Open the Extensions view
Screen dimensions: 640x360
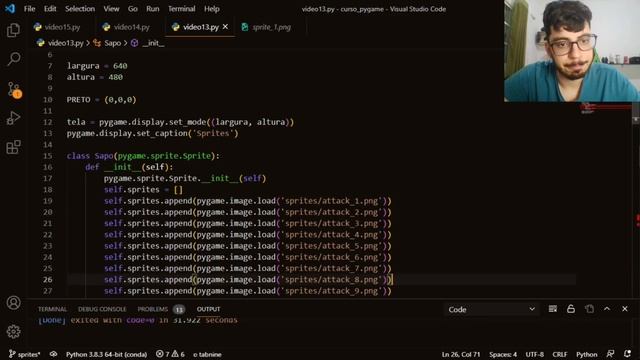[13, 147]
